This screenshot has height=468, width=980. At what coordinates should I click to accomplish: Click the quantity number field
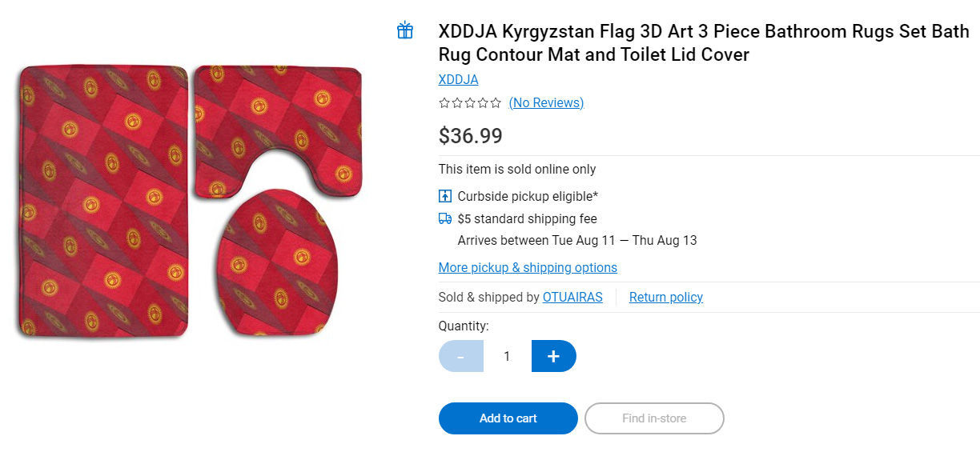[x=507, y=356]
